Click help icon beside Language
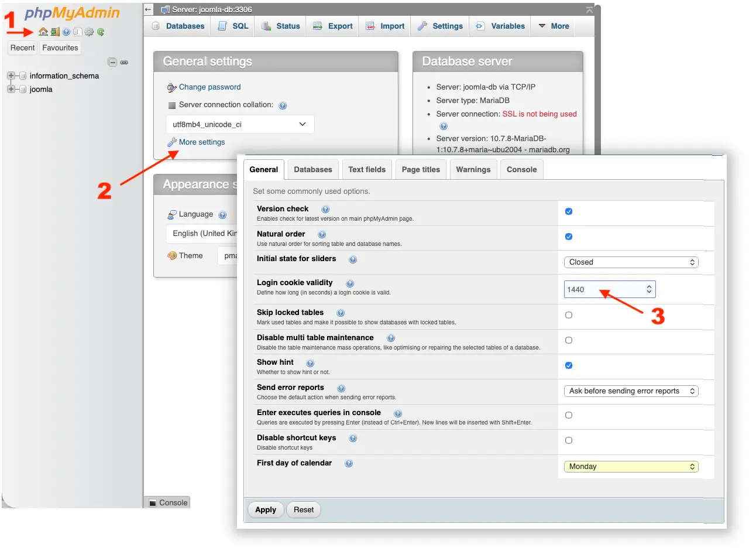The width and height of the screenshot is (756, 558). click(x=222, y=215)
